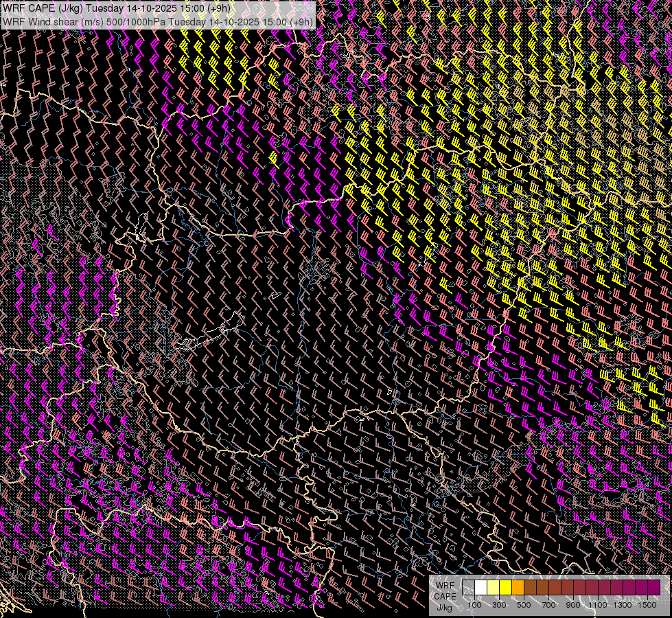Click the CAPE word in the legend box
Viewport: 672px width, 618px height.
click(445, 596)
